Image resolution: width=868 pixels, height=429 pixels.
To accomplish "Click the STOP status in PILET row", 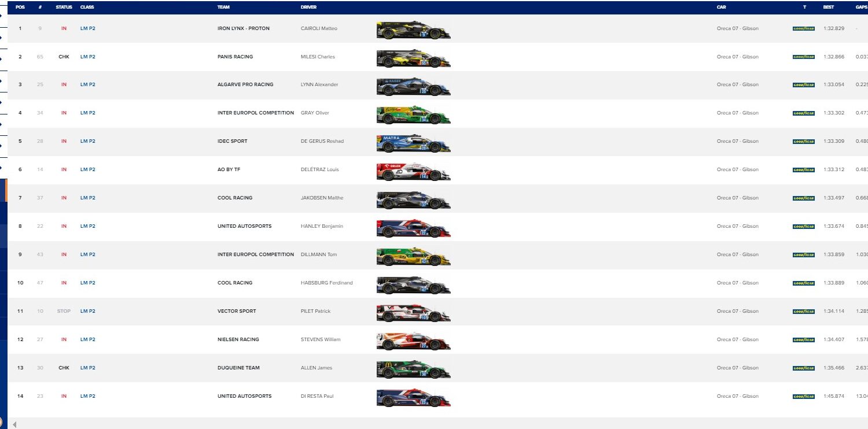I will [64, 311].
